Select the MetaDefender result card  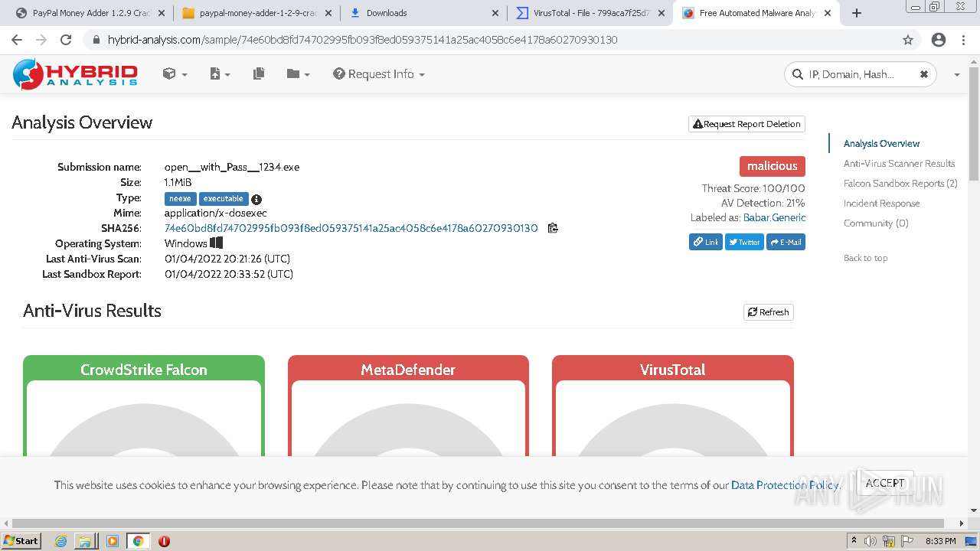pos(408,405)
